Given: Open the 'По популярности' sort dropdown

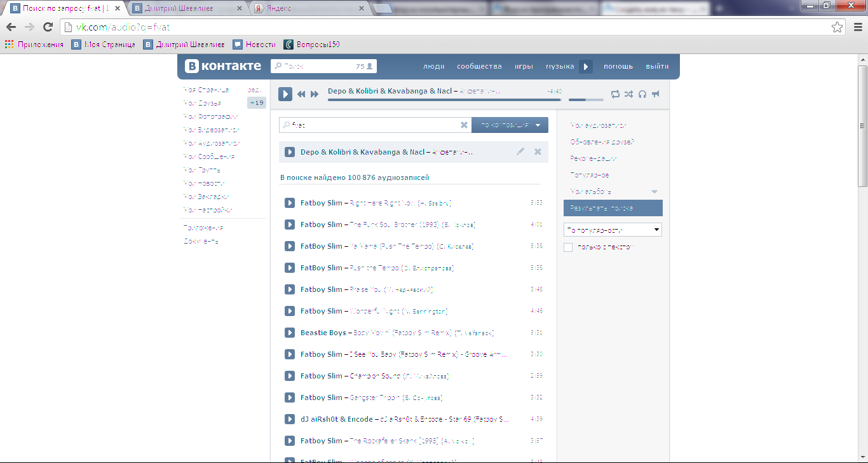Looking at the screenshot, I should pos(613,230).
